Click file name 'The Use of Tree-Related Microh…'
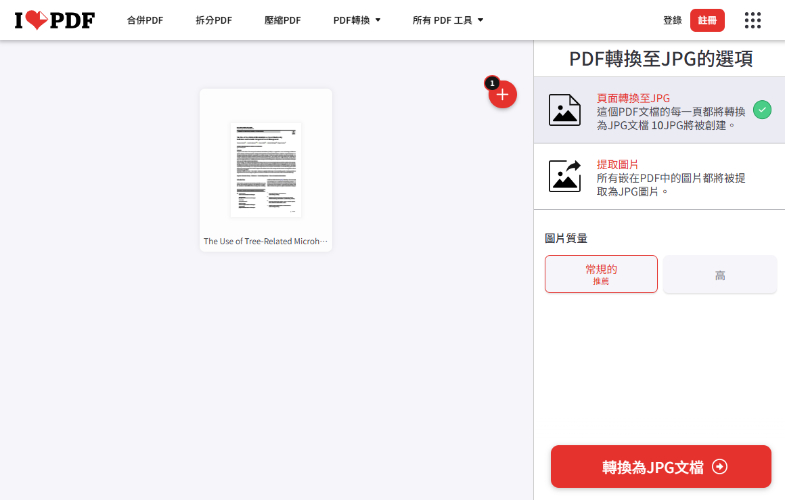 [265, 241]
